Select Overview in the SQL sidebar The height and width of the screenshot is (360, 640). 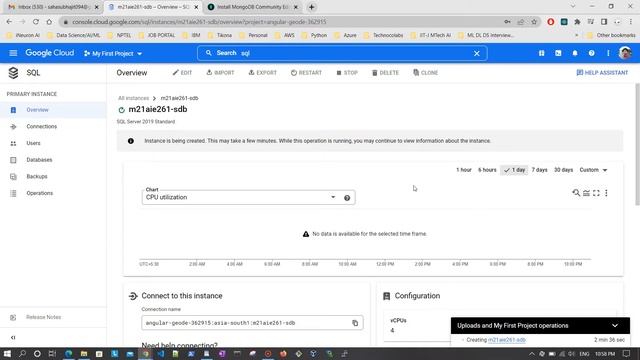pos(53,110)
